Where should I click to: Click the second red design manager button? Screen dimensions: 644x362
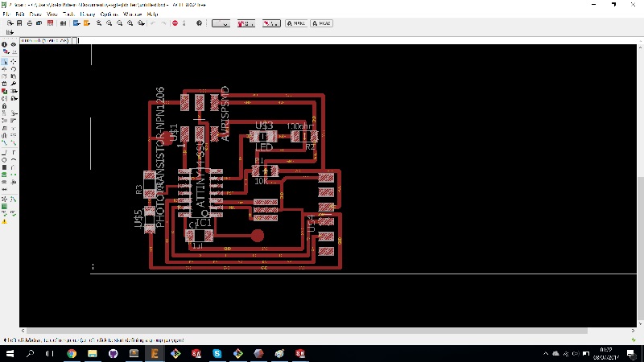point(271,23)
